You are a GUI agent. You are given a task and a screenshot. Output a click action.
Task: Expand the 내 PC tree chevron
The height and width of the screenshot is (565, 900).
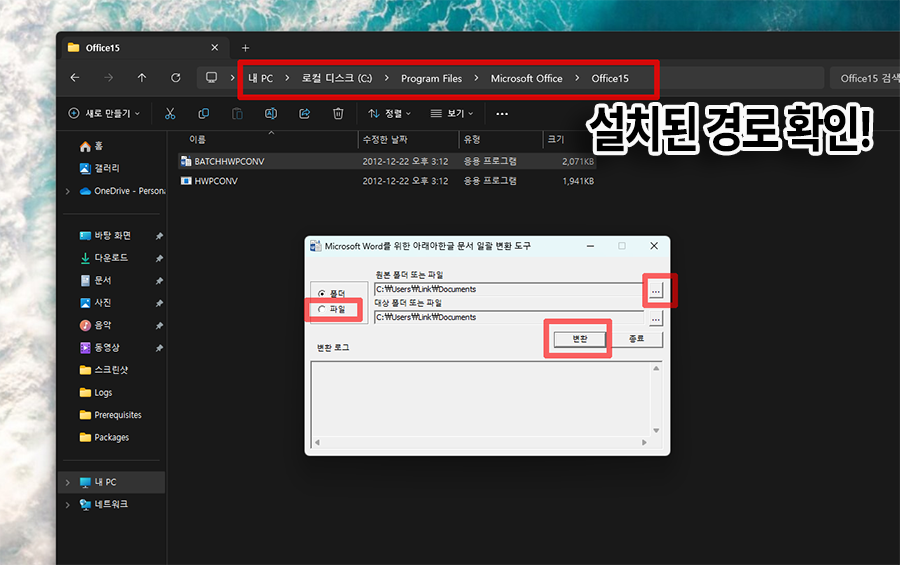click(68, 482)
